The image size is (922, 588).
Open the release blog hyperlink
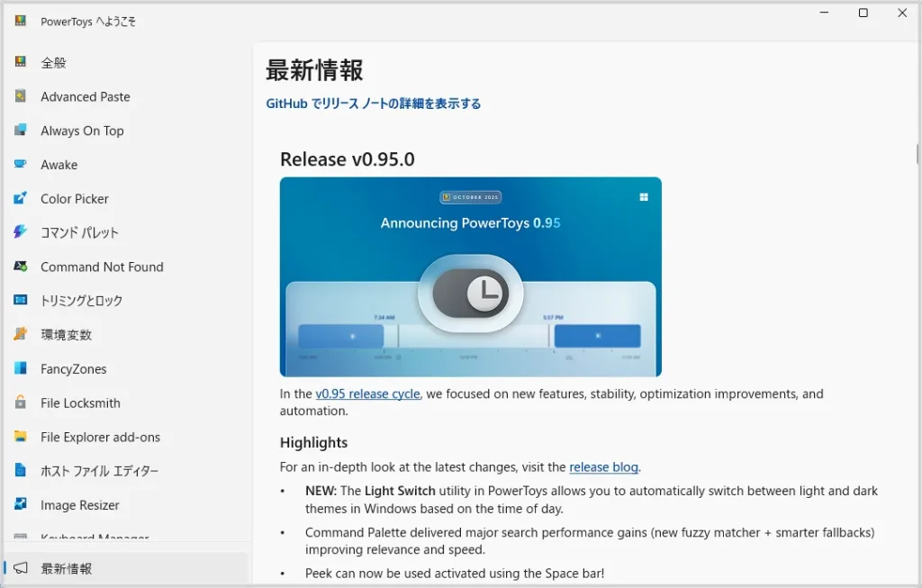tap(603, 467)
